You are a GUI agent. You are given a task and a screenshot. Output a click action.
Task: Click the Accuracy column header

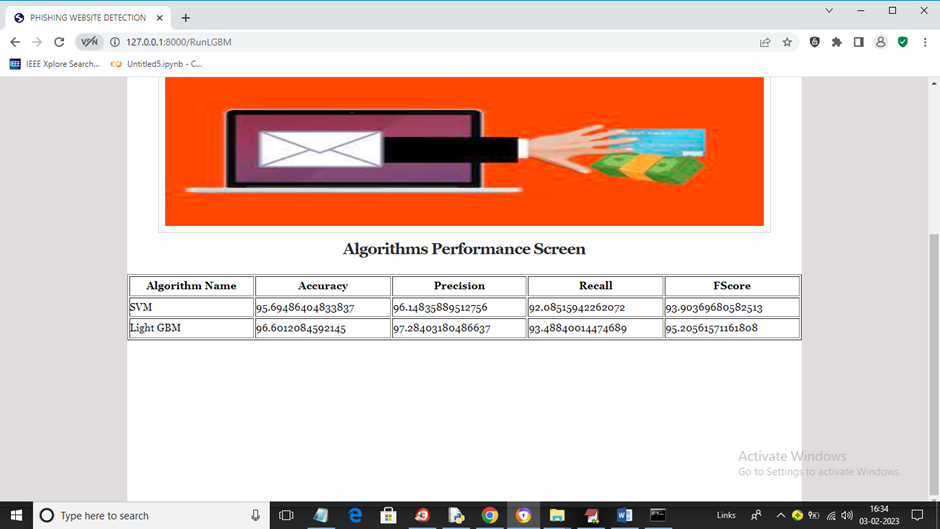click(323, 285)
